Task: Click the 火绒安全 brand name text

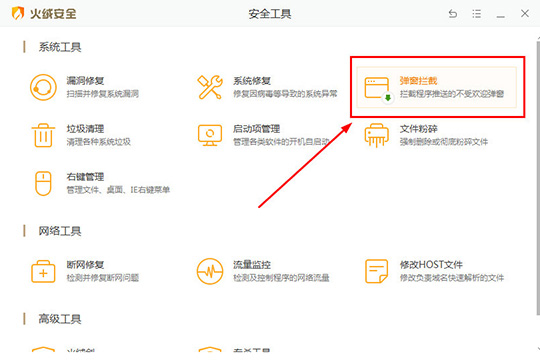Action: click(x=53, y=14)
